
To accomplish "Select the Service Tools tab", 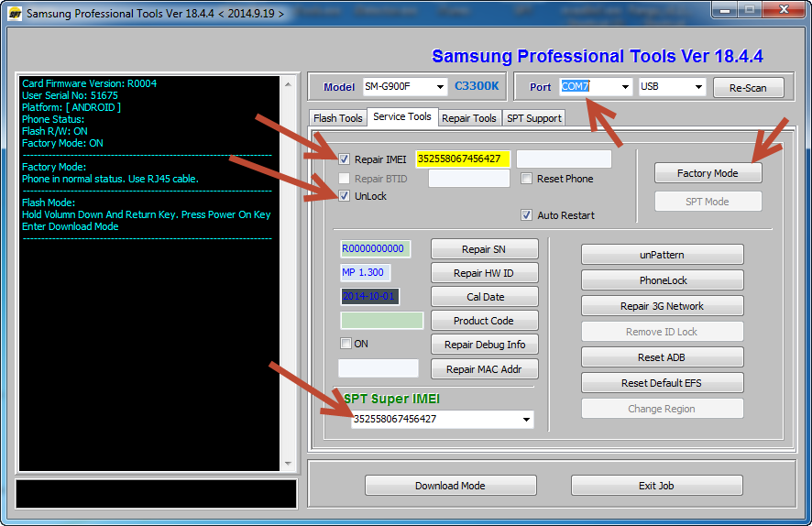I will coord(402,116).
